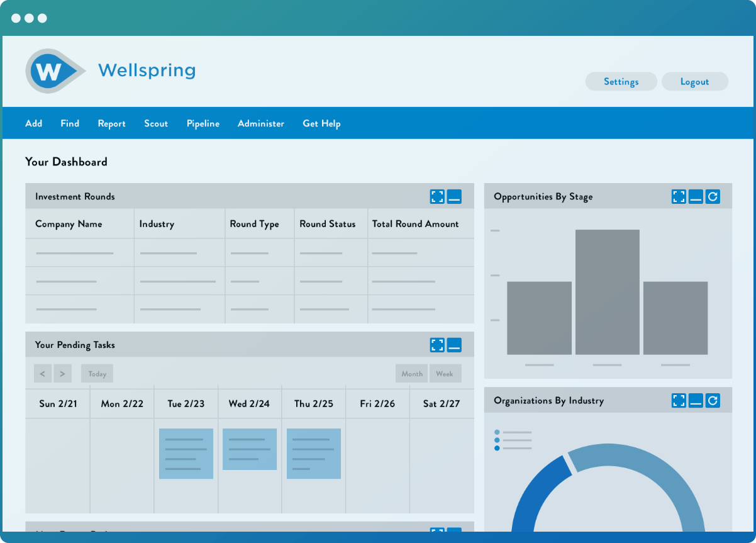Select the Fri 2/26 day header
The width and height of the screenshot is (756, 543).
(x=377, y=403)
